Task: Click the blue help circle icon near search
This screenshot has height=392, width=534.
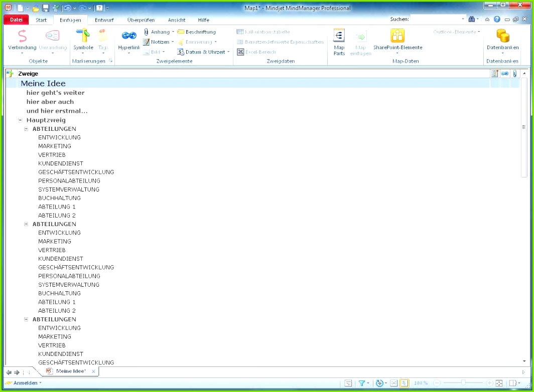Action: coord(497,19)
